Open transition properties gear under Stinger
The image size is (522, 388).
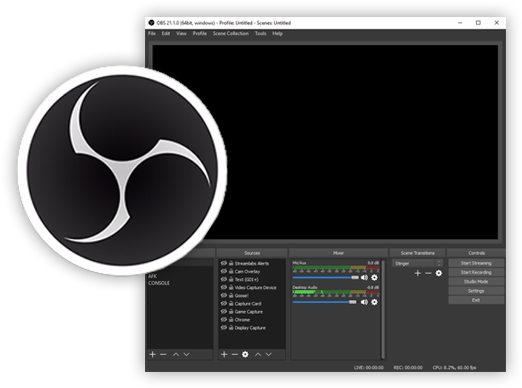pyautogui.click(x=439, y=273)
